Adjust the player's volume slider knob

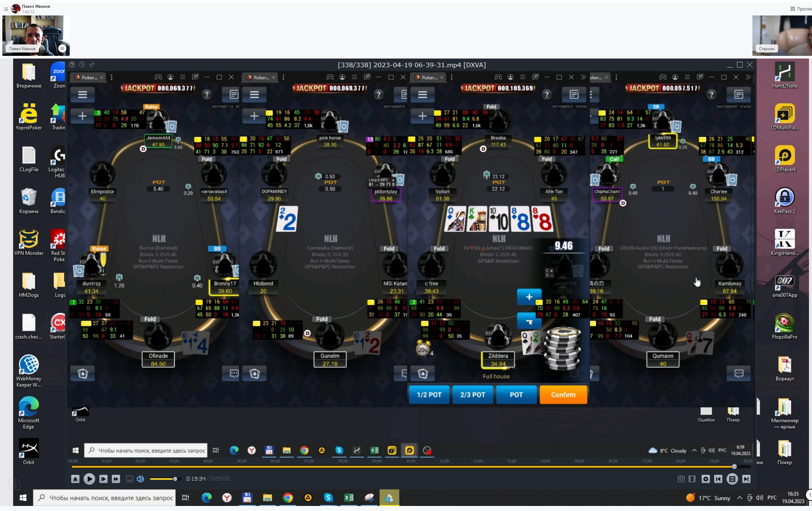175,479
